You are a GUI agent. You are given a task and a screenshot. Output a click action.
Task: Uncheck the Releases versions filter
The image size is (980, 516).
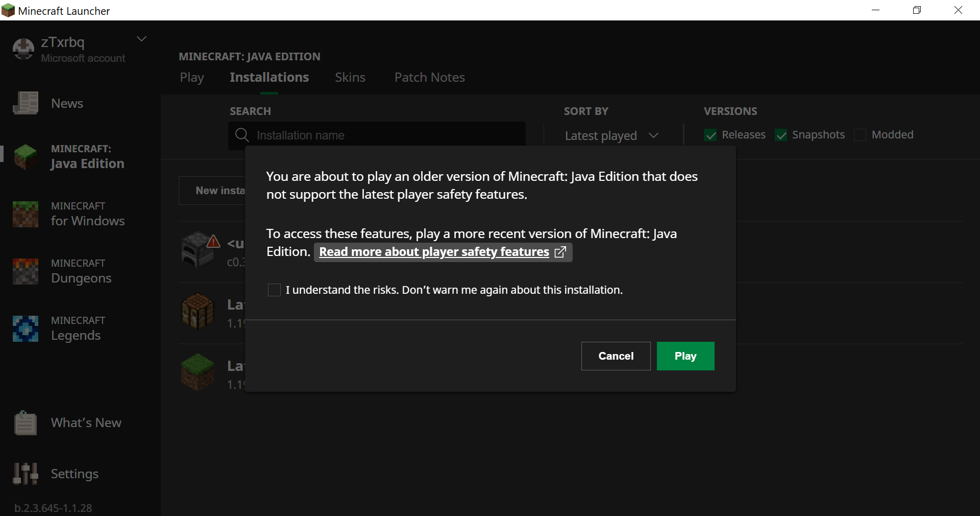[710, 135]
